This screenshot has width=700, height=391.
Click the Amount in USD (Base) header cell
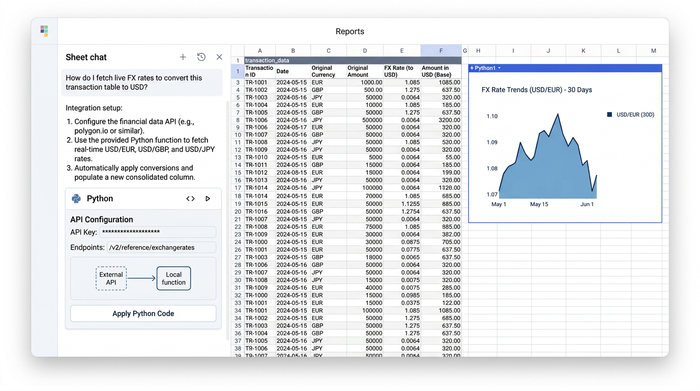[441, 71]
